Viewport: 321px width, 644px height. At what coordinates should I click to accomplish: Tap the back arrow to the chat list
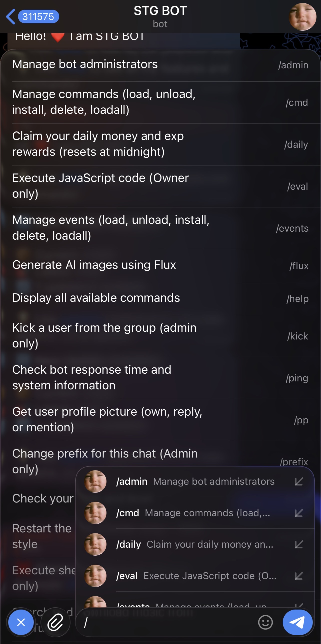pos(10,16)
